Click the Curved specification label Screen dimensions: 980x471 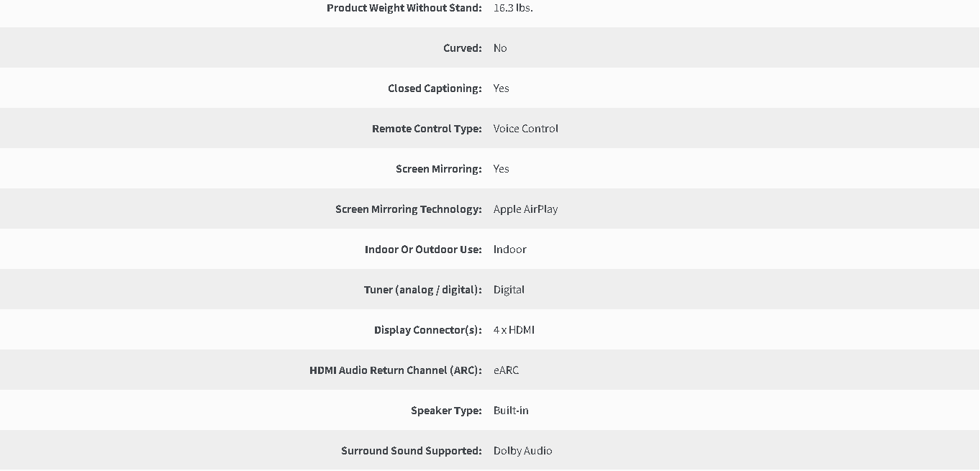click(x=463, y=48)
